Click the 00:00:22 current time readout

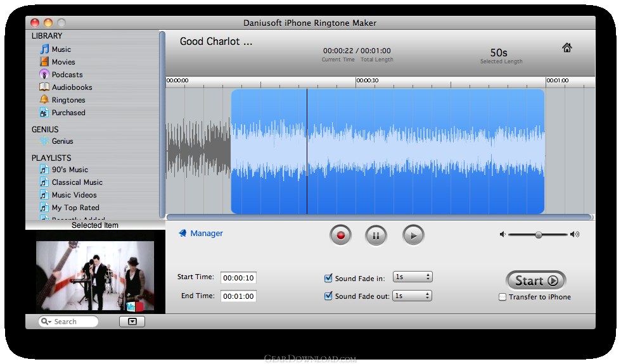pyautogui.click(x=338, y=51)
